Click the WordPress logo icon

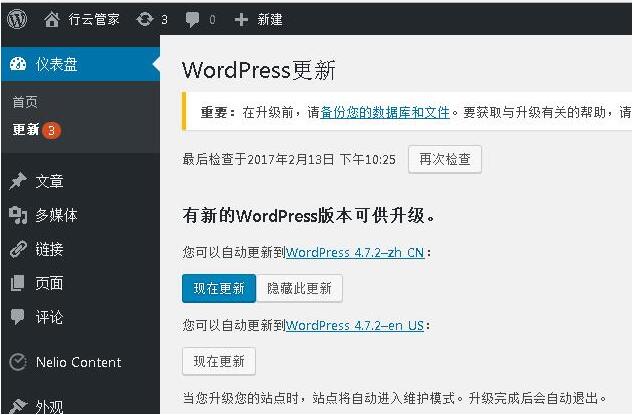point(17,19)
